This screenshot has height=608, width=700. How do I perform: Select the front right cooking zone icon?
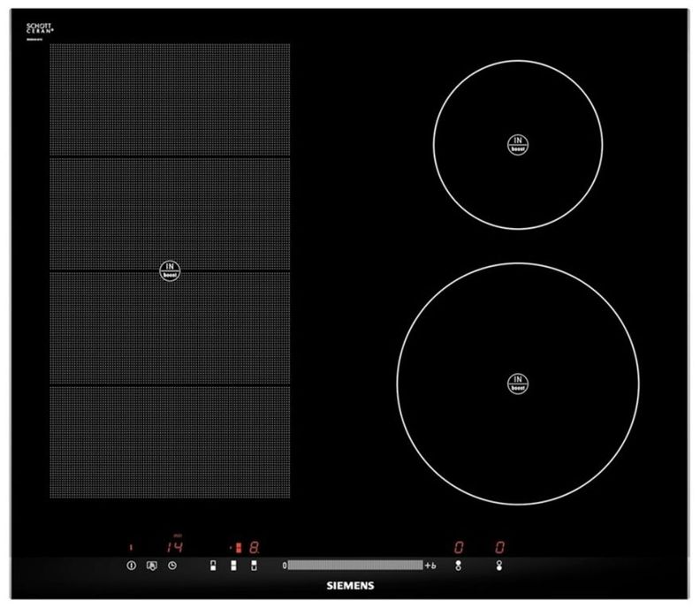(x=499, y=566)
